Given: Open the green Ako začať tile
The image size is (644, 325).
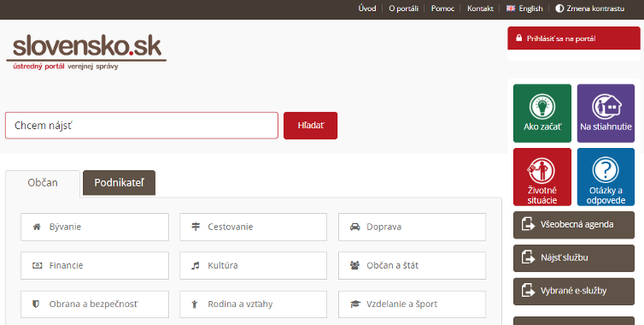Looking at the screenshot, I should [542, 113].
